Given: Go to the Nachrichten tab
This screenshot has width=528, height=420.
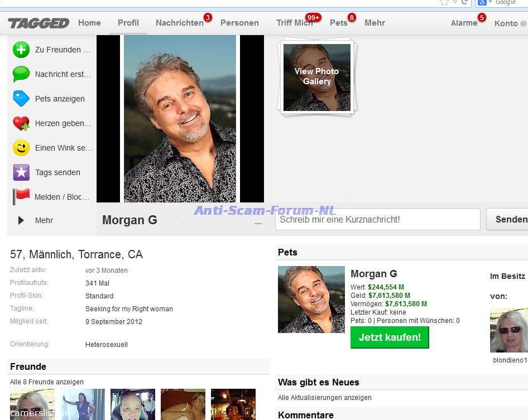Looking at the screenshot, I should (179, 23).
